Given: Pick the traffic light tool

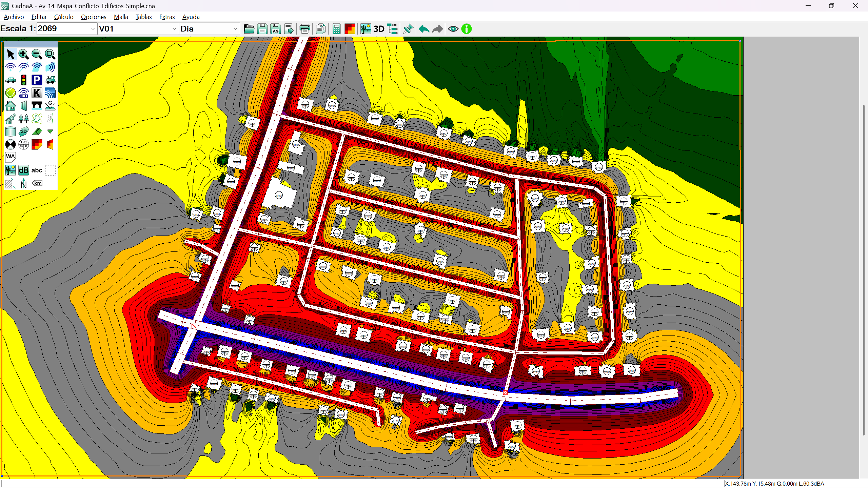Looking at the screenshot, I should point(24,80).
